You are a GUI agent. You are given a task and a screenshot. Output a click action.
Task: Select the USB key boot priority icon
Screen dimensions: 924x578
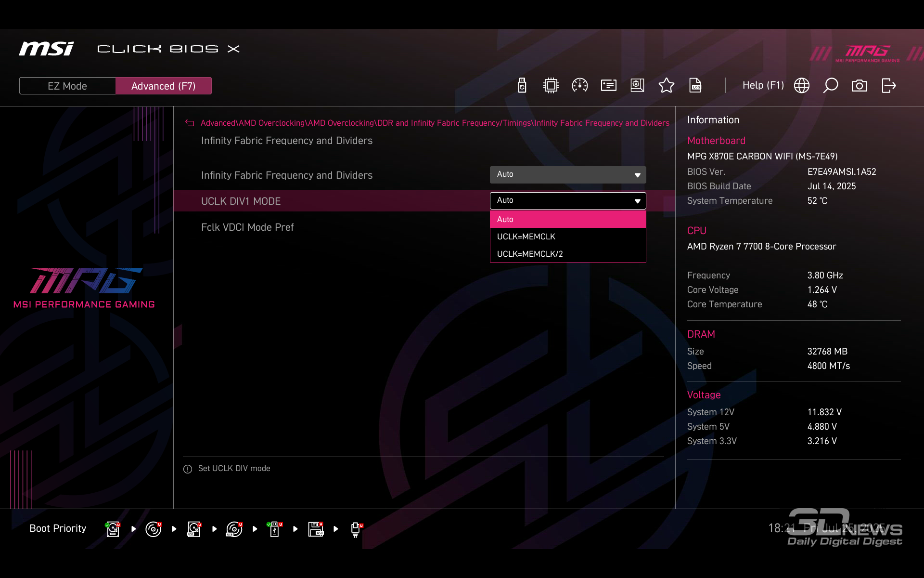point(275,529)
